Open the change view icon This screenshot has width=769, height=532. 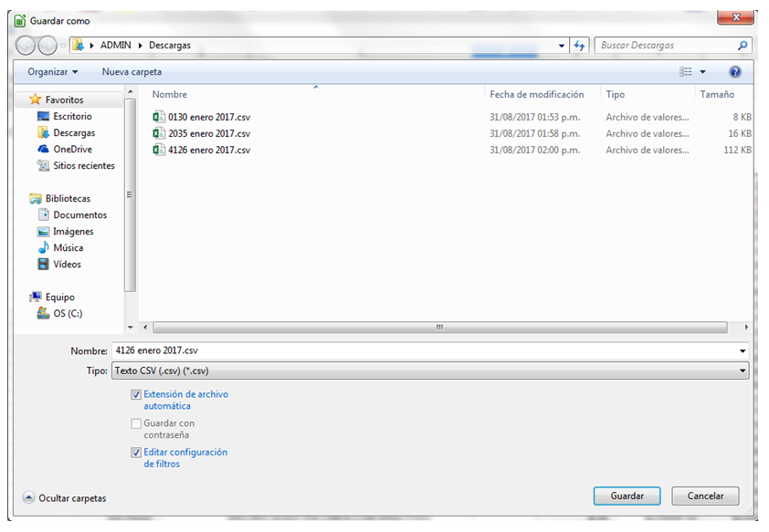pyautogui.click(x=687, y=72)
